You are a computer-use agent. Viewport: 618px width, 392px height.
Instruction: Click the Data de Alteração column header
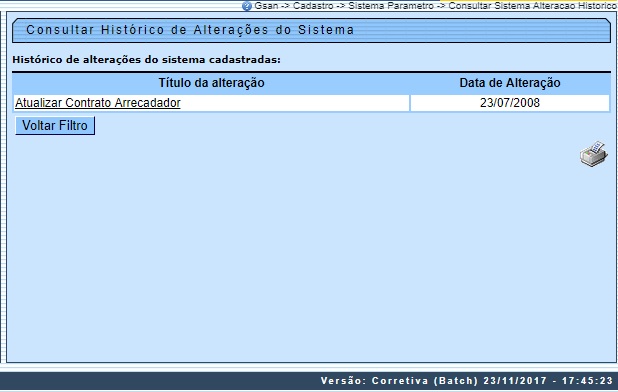pos(510,83)
